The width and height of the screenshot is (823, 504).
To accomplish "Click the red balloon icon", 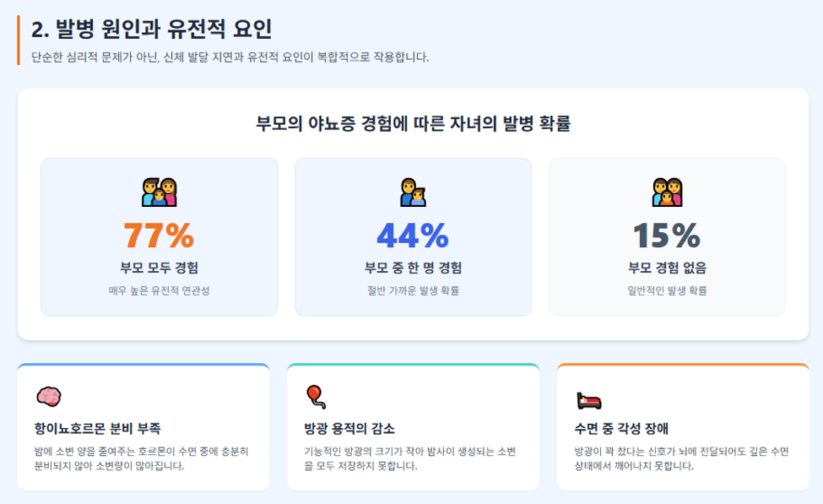I will point(316,397).
